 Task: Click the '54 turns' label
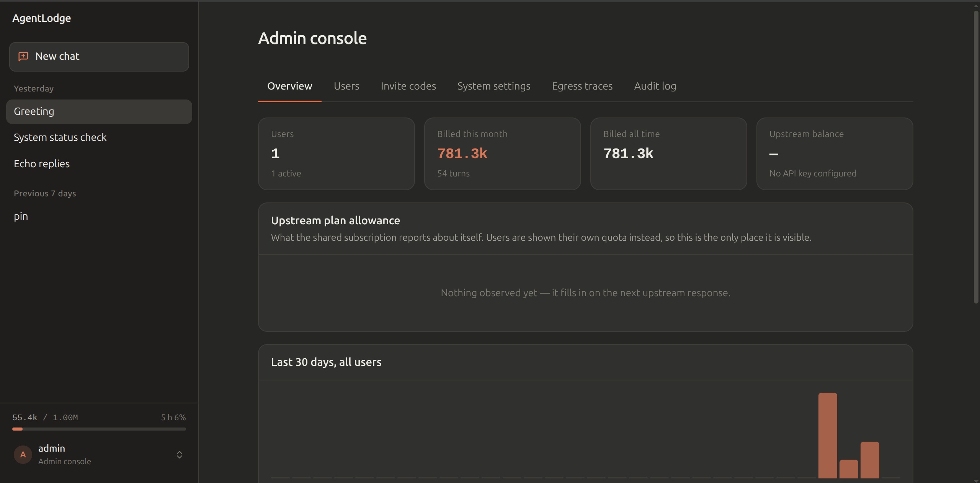point(453,174)
